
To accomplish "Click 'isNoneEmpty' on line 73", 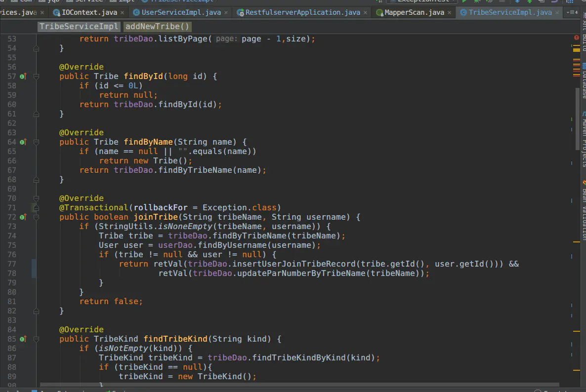I will [x=185, y=227].
